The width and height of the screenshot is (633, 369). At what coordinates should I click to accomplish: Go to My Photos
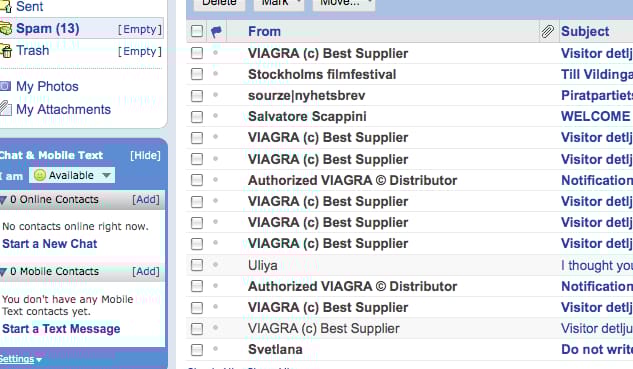click(47, 86)
